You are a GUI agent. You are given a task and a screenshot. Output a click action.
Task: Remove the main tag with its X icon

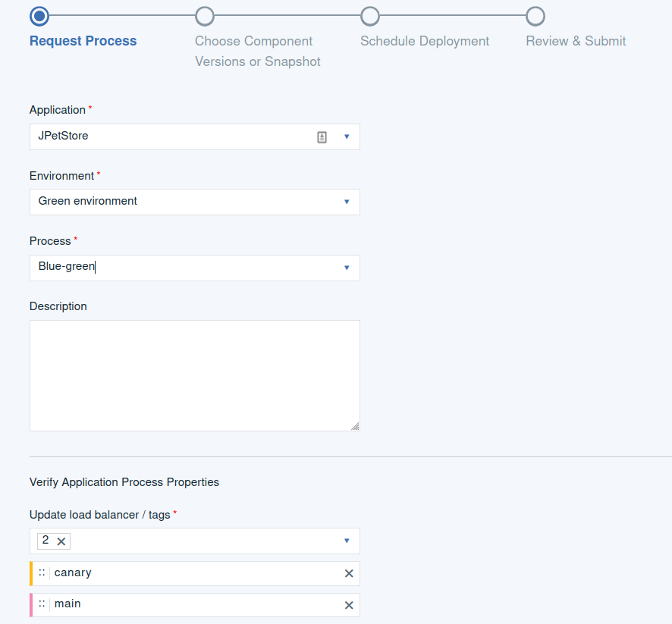(349, 604)
